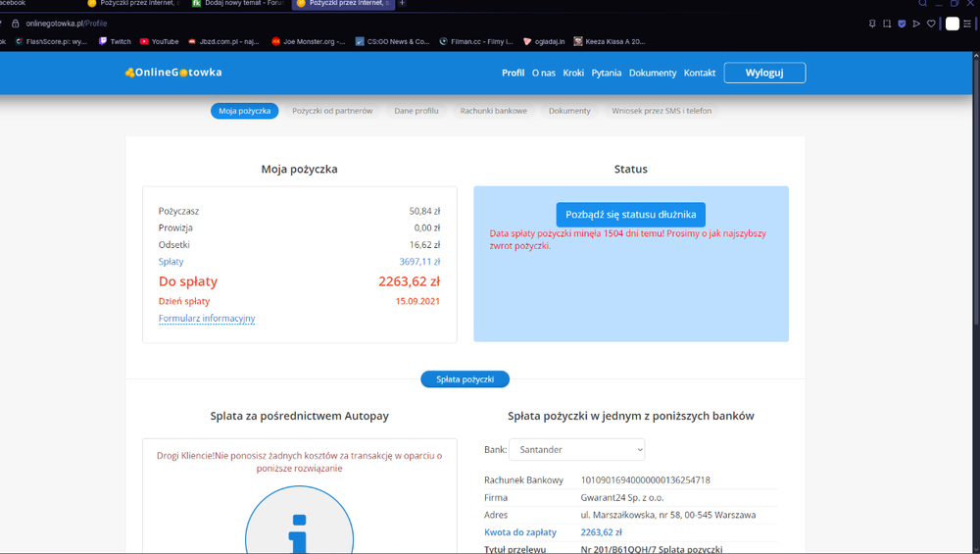Viewport: 980px width, 554px height.
Task: Click the white square profile icon
Action: click(x=952, y=24)
